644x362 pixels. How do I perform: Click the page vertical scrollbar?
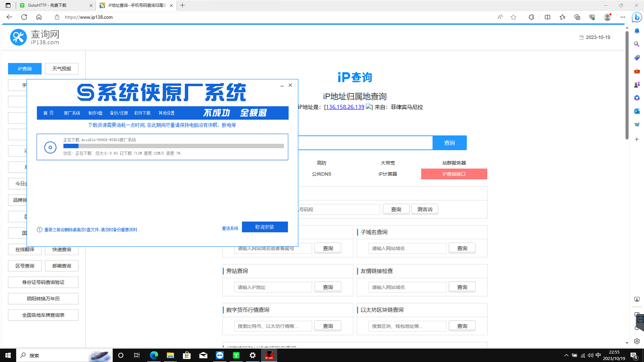[x=627, y=85]
